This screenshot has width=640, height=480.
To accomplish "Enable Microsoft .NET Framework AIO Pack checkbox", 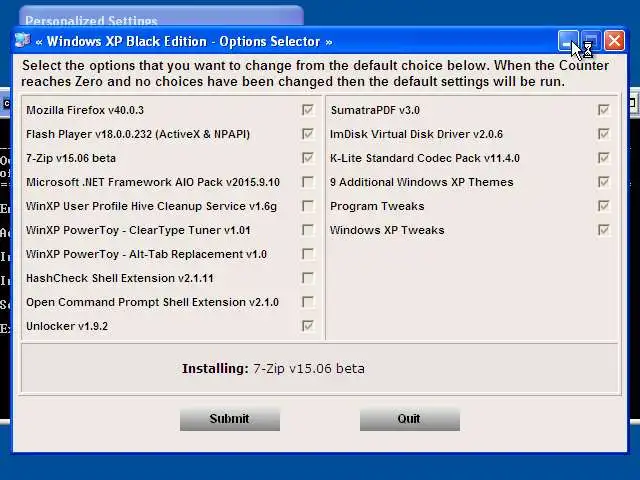I will (x=308, y=182).
